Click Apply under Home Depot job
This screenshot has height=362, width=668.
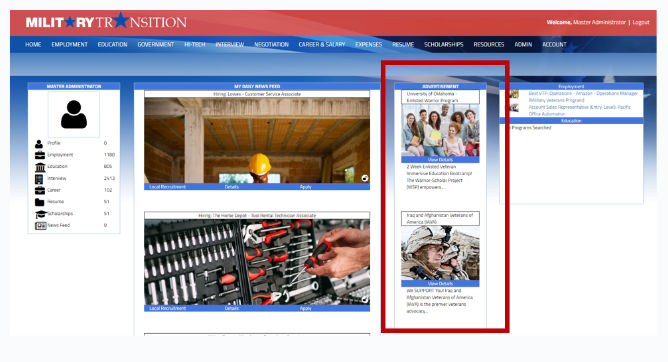pyautogui.click(x=305, y=308)
